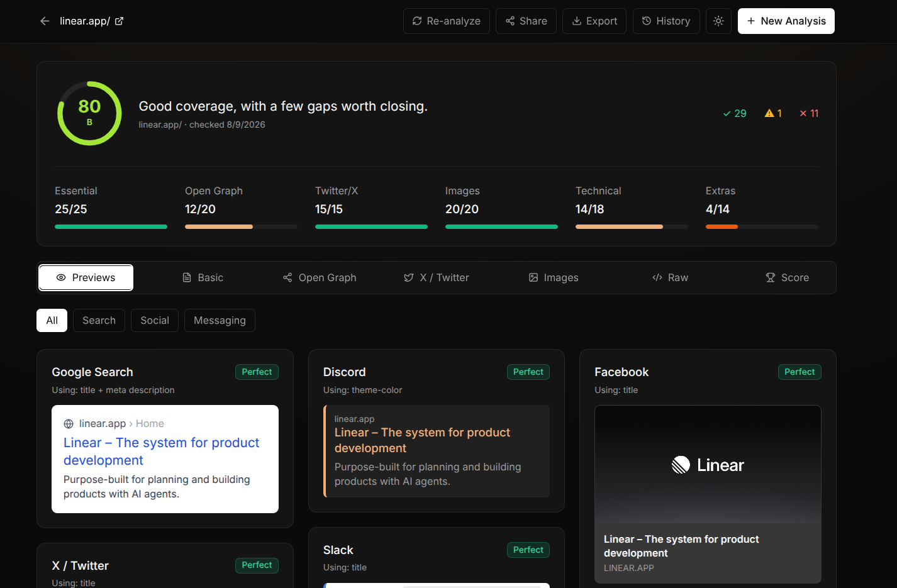Screen dimensions: 897x588
Task: Click the LINEAR.APP domain in Facebook card
Action: tap(629, 568)
